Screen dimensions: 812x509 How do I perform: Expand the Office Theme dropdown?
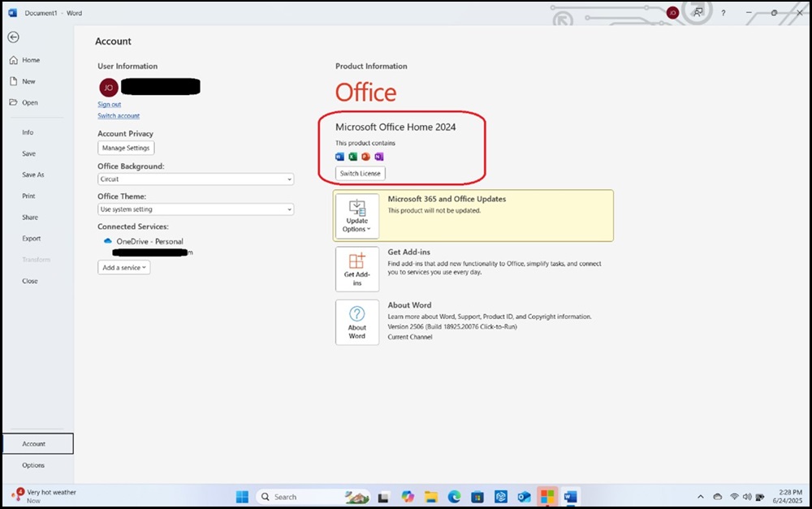tap(195, 209)
